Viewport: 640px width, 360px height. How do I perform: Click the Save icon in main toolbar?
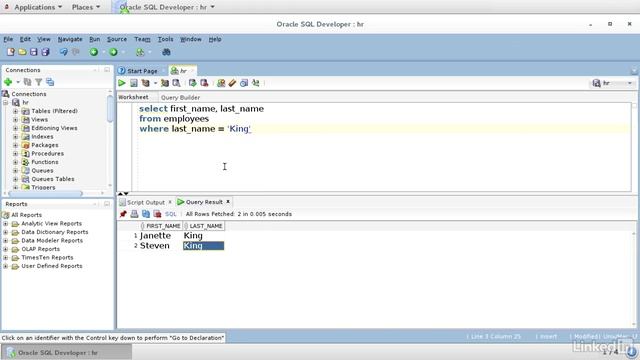tap(33, 52)
